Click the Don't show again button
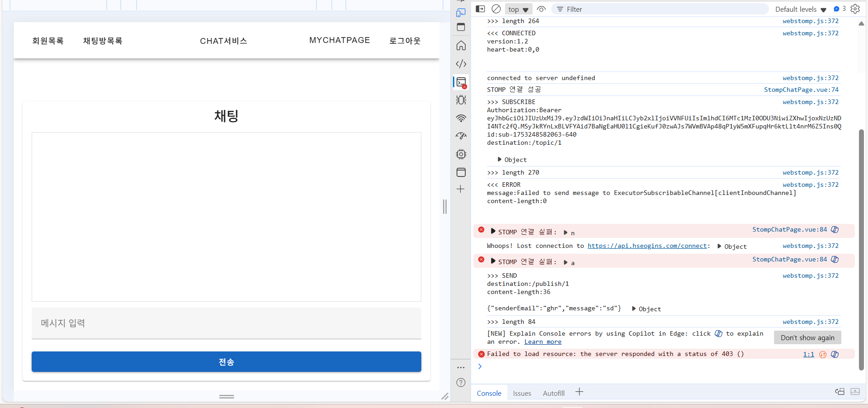868x408 pixels. tap(807, 338)
